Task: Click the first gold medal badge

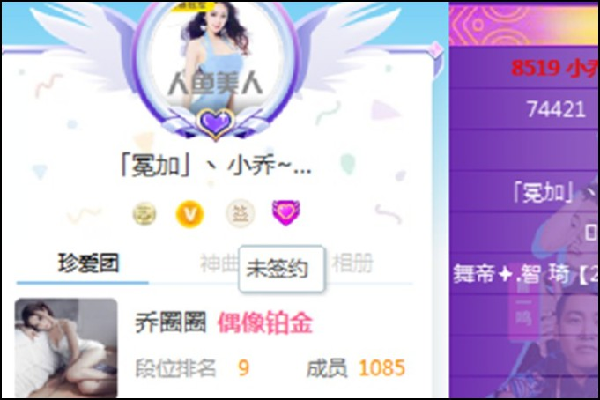Action: pos(144,214)
